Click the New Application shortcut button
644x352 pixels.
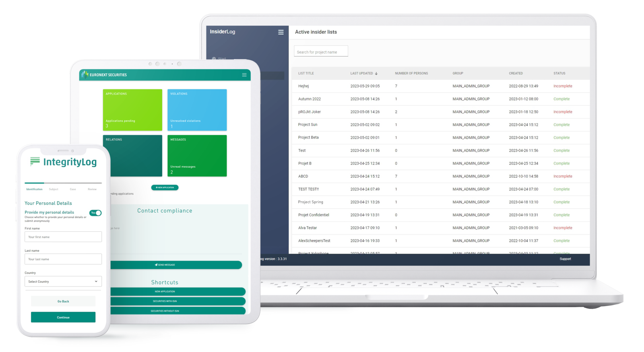click(178, 292)
